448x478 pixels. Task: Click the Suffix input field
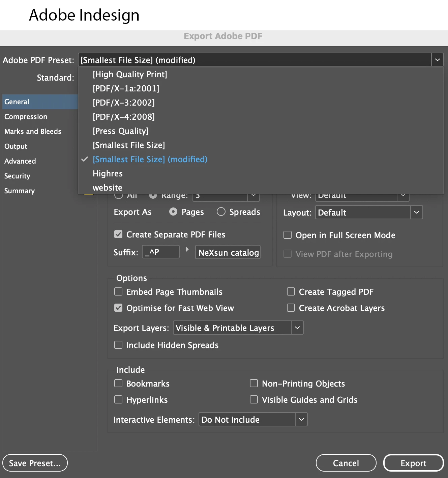point(161,252)
